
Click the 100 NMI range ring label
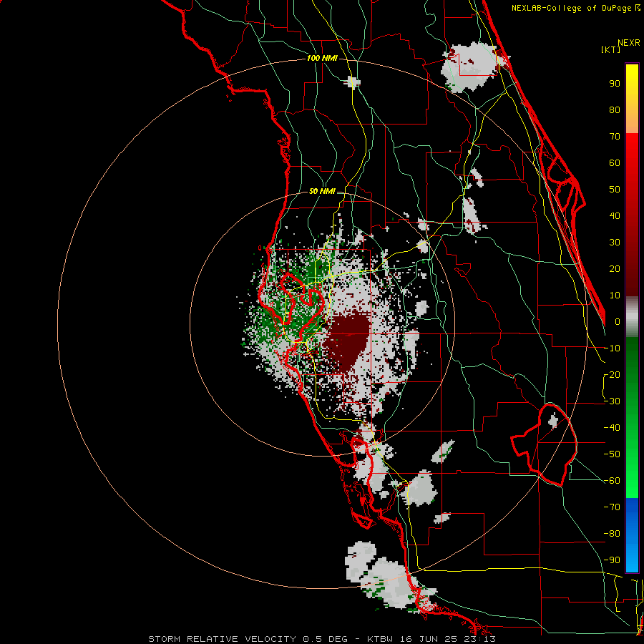click(x=321, y=59)
